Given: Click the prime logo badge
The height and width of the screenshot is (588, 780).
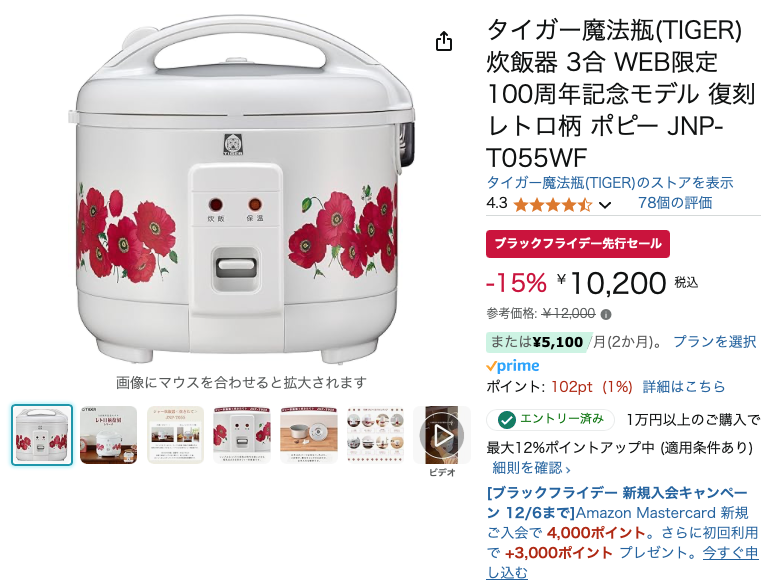Looking at the screenshot, I should tap(513, 366).
